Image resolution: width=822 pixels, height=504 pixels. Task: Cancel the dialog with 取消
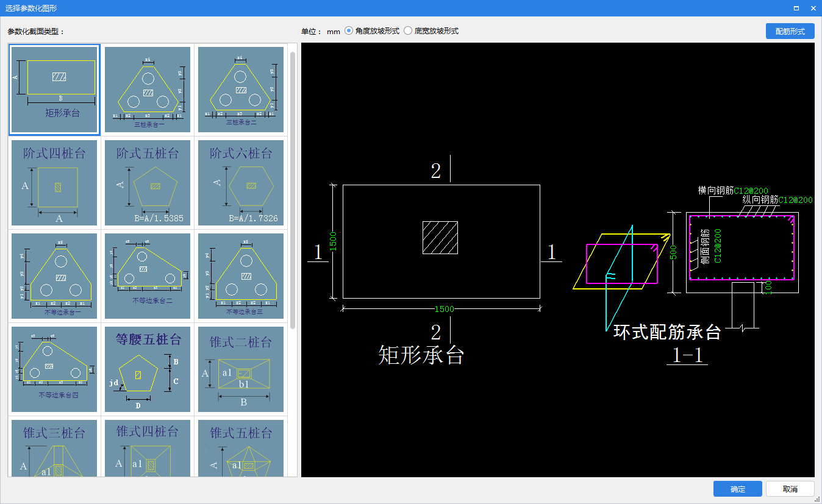790,489
